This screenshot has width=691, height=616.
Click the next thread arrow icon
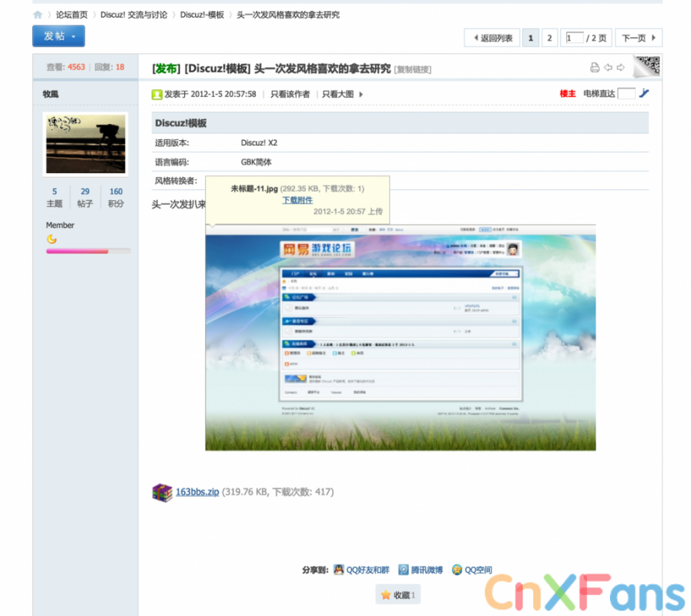(x=621, y=68)
